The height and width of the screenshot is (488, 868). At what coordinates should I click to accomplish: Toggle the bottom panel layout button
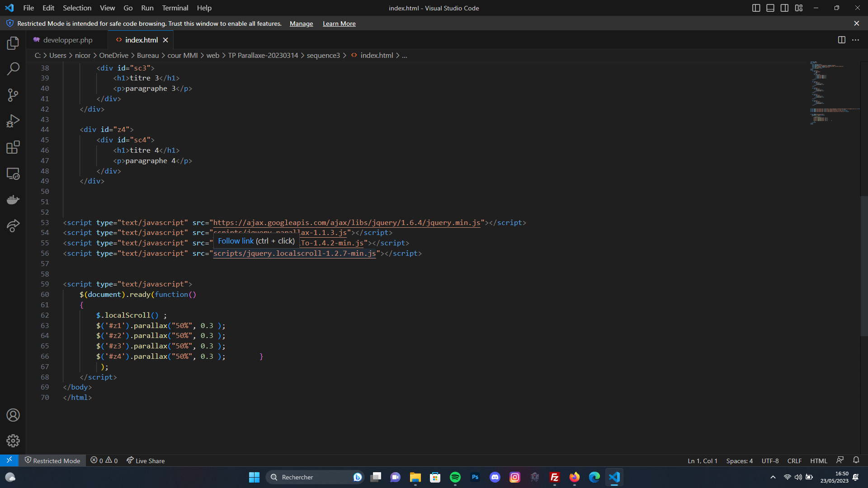click(770, 8)
